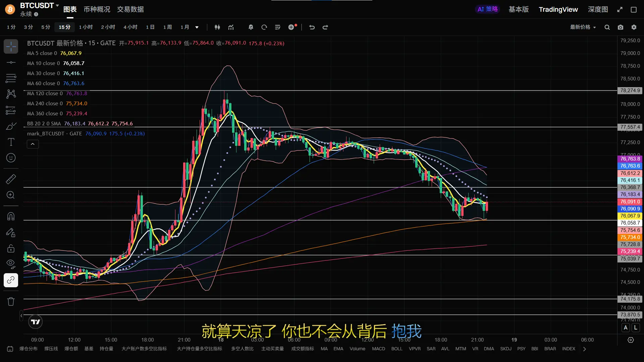Viewport: 644px width, 362px height.
Task: Click the purple 76,763.8 price label
Action: pos(630,159)
